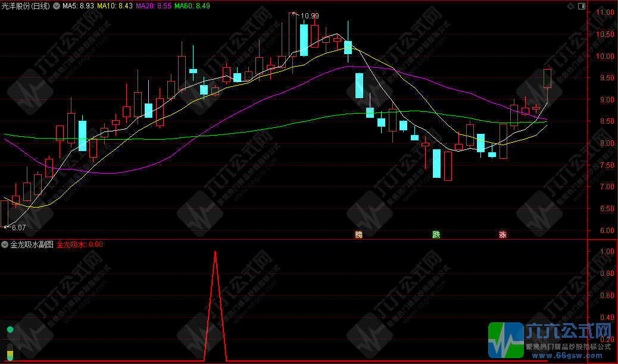Select the green MA60: 8.49 label
This screenshot has width=618, height=364.
(192, 6)
